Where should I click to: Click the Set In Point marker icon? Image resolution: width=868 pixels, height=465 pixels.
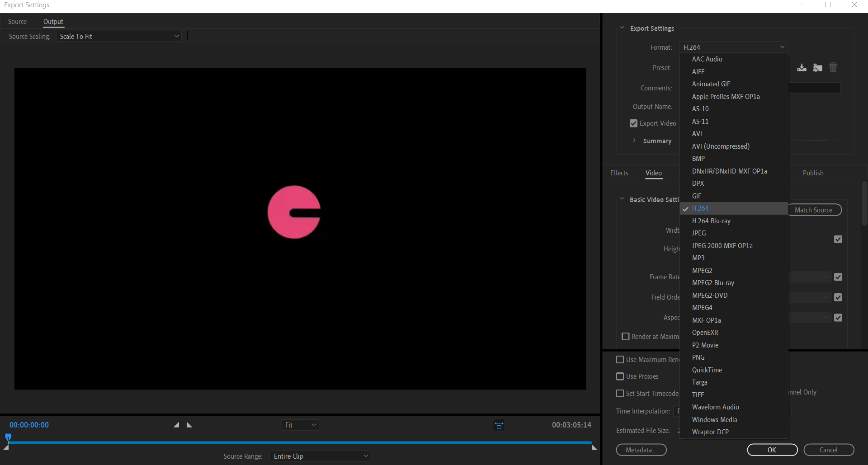(176, 425)
